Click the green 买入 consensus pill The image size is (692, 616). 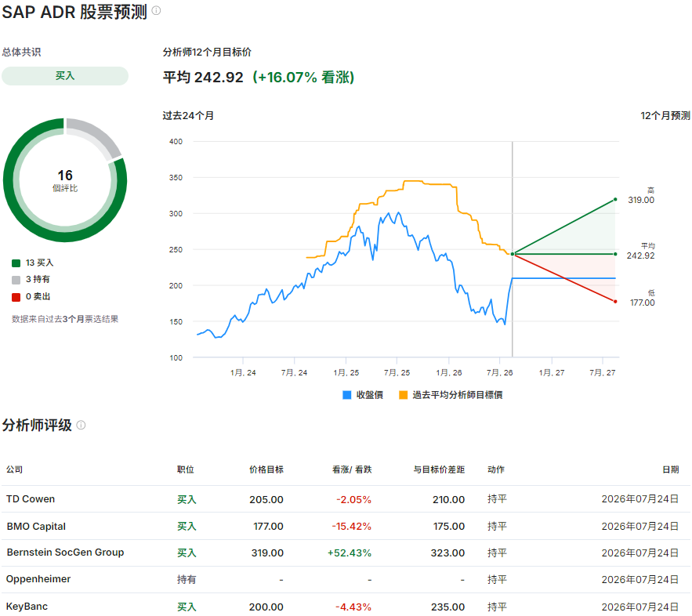(x=65, y=76)
